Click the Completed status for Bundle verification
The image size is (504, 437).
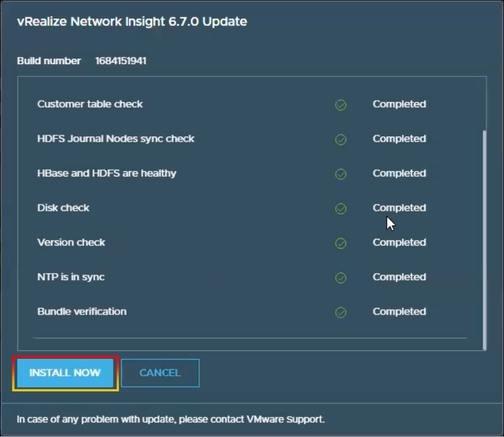(399, 312)
